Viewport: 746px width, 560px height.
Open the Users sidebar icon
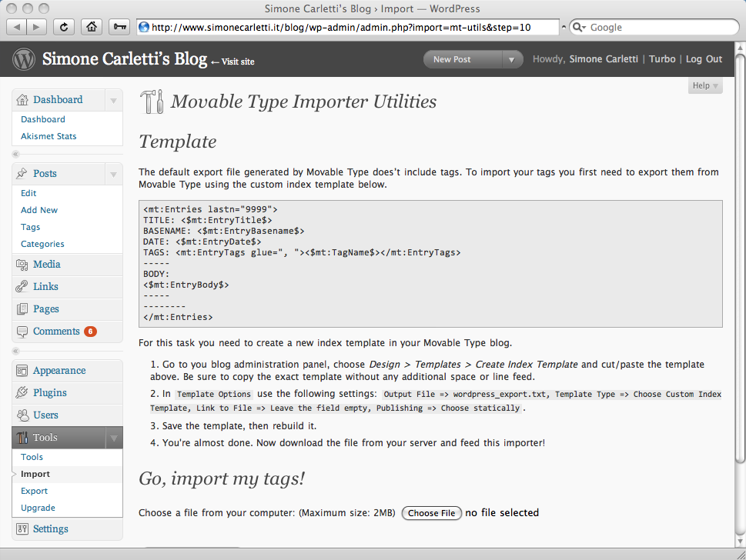point(24,414)
